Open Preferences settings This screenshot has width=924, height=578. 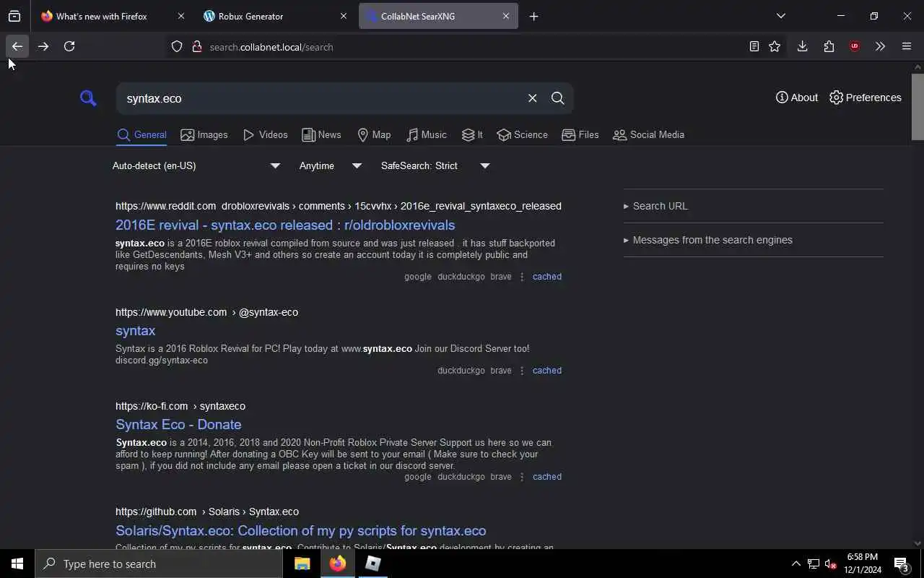coord(865,98)
